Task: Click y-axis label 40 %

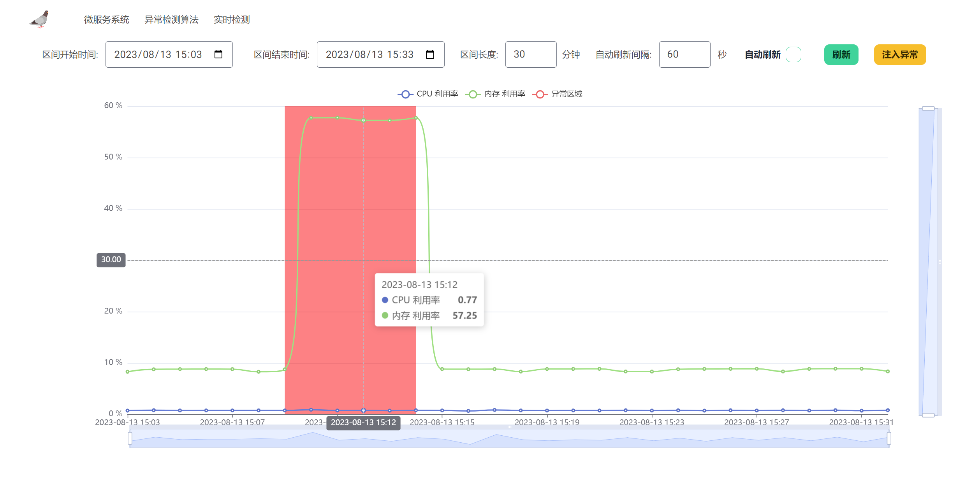Action: [x=113, y=209]
